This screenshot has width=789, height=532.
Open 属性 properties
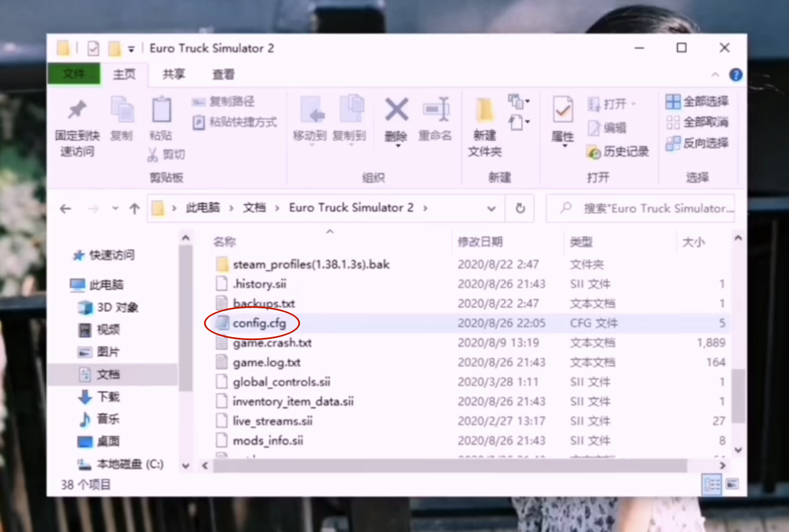point(562,121)
